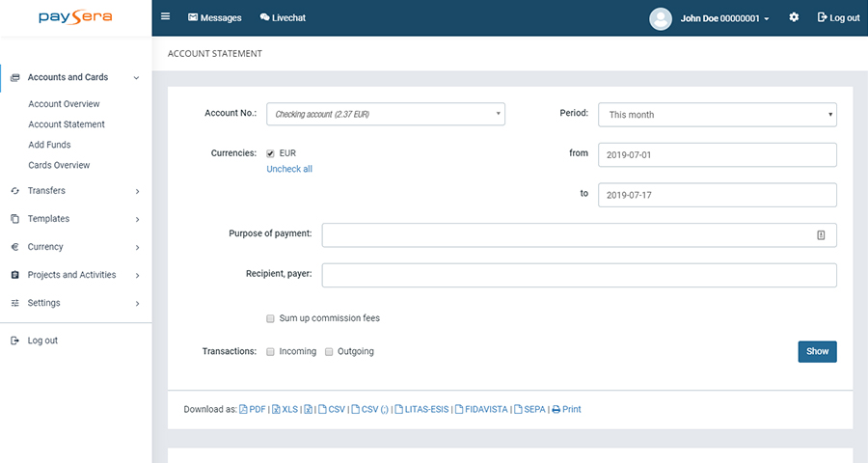Uncheck the EUR currency checkbox
Image resolution: width=868 pixels, height=463 pixels.
coord(271,153)
